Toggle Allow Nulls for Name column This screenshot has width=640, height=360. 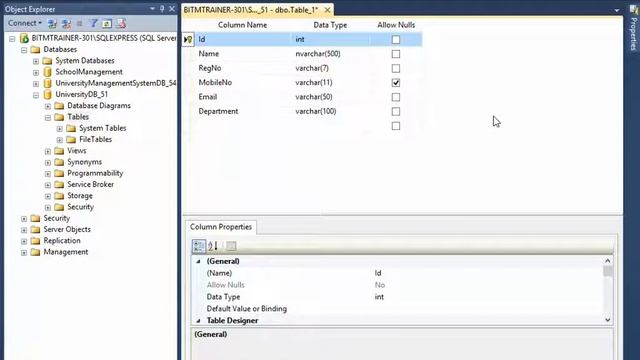point(396,54)
